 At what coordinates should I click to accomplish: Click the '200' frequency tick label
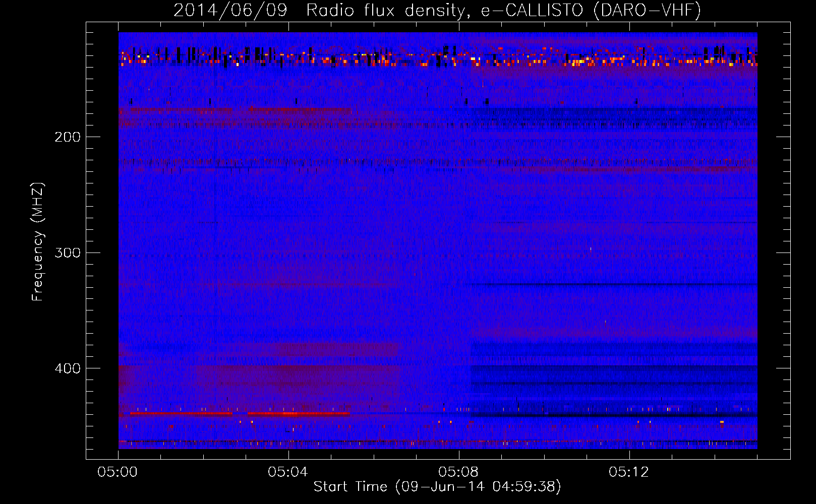click(x=68, y=137)
